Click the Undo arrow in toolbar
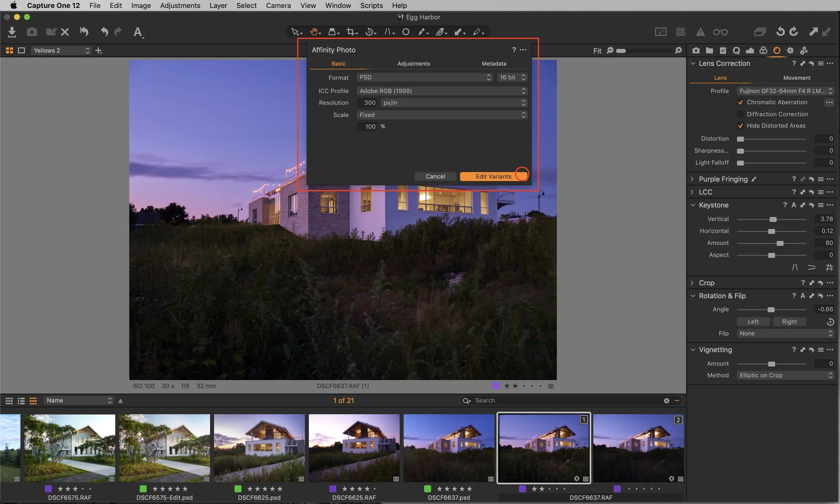840x504 pixels. (x=104, y=32)
